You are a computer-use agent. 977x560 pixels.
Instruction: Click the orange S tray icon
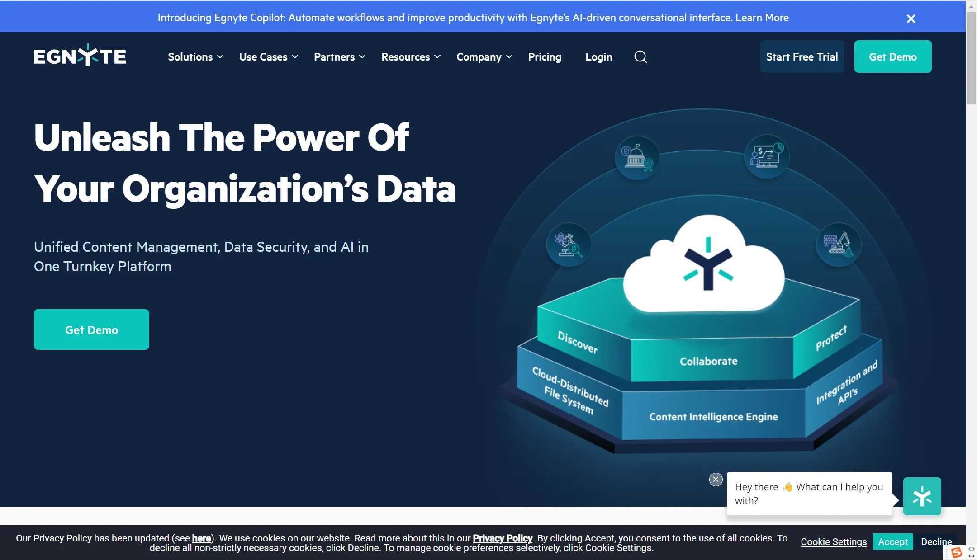[956, 552]
